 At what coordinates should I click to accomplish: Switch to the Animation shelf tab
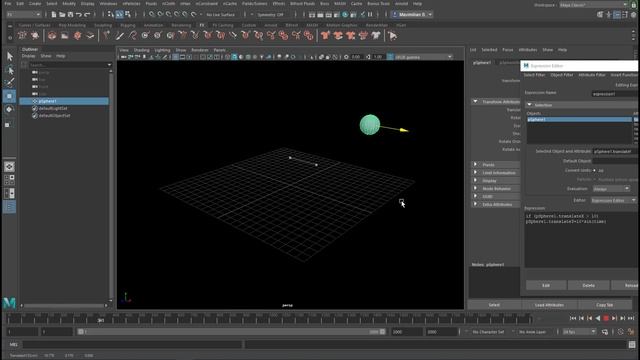coord(153,25)
